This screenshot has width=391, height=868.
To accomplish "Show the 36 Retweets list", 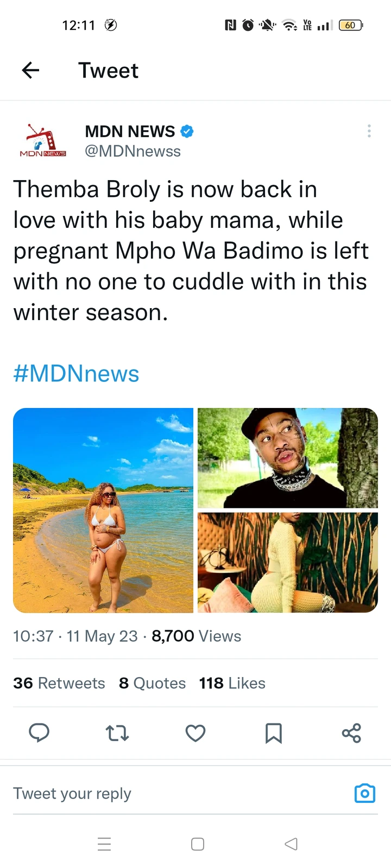I will 59,683.
